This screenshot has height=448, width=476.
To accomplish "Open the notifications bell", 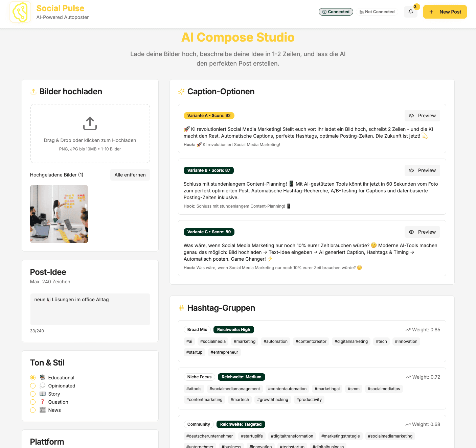I will point(411,12).
